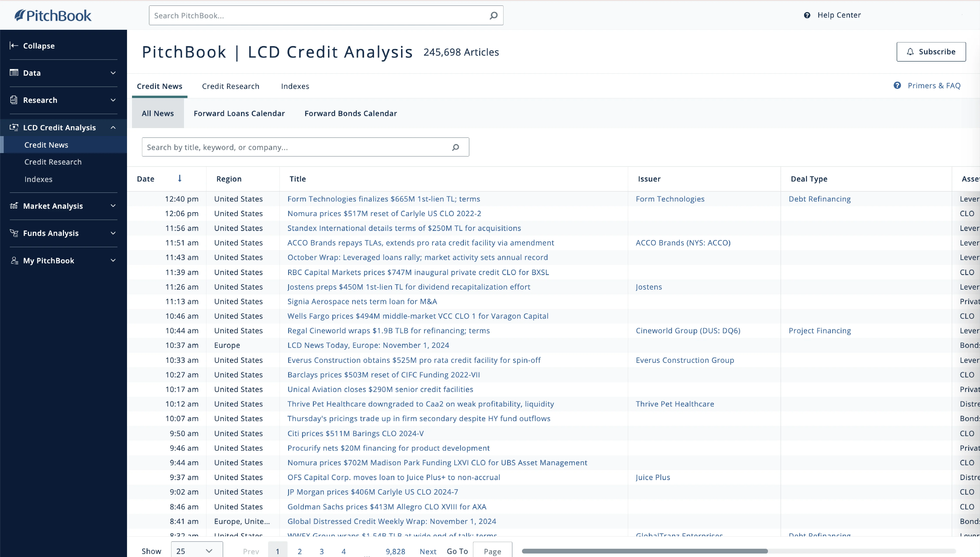
Task: Click the Subscribe button
Action: 931,52
